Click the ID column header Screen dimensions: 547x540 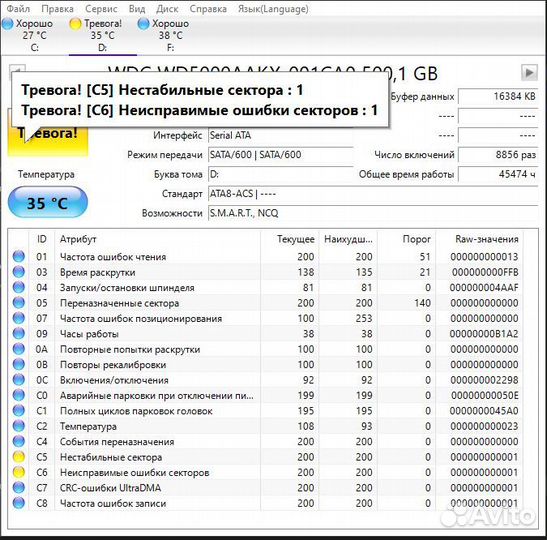coord(42,239)
